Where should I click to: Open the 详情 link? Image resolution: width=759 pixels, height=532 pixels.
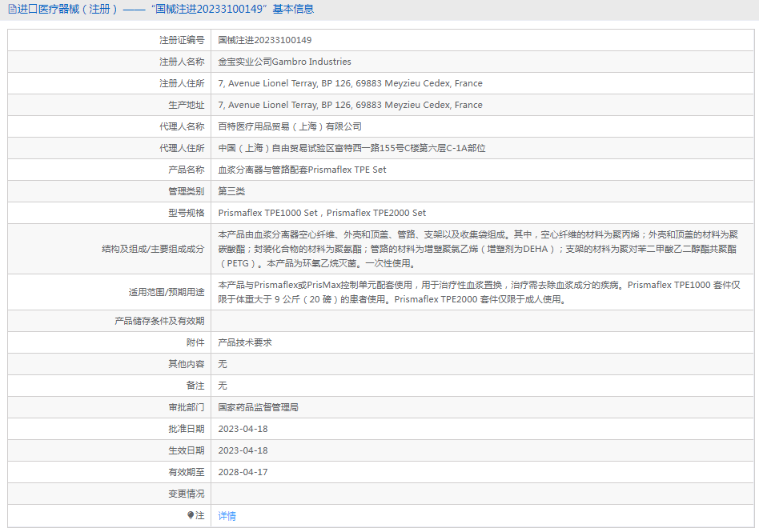click(x=227, y=516)
